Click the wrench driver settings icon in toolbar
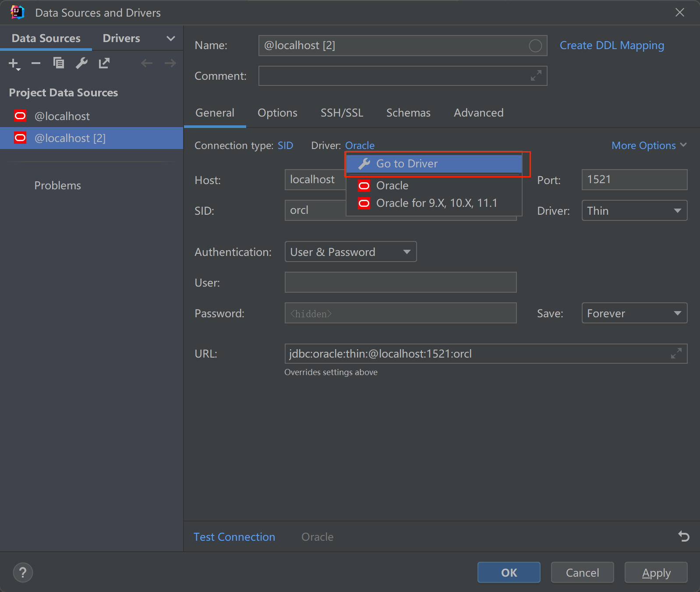The height and width of the screenshot is (592, 700). point(81,64)
